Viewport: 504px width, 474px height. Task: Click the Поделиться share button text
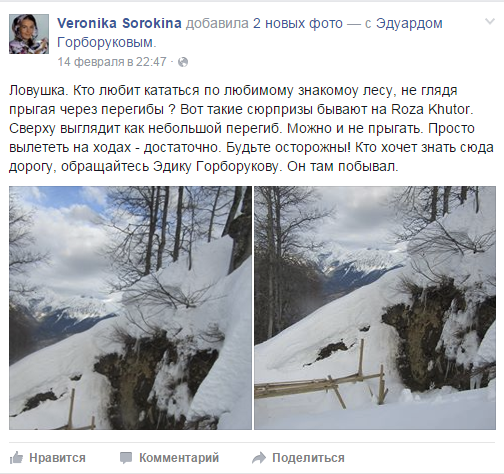308,458
